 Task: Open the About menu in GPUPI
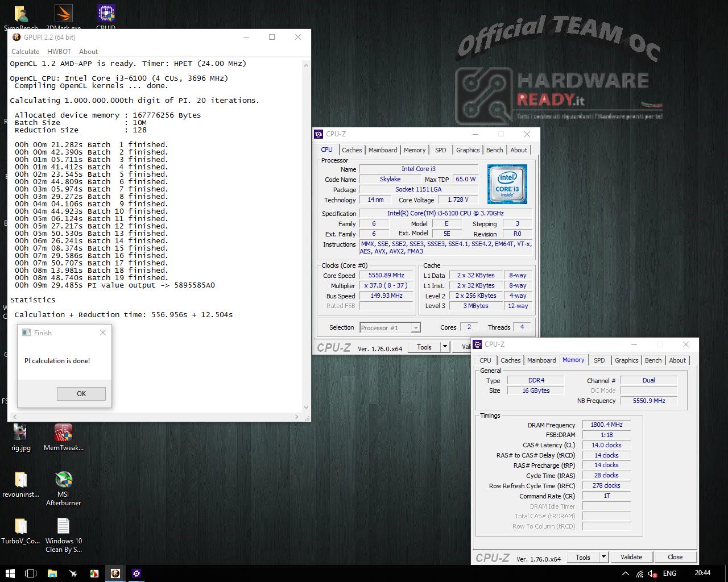[x=88, y=51]
